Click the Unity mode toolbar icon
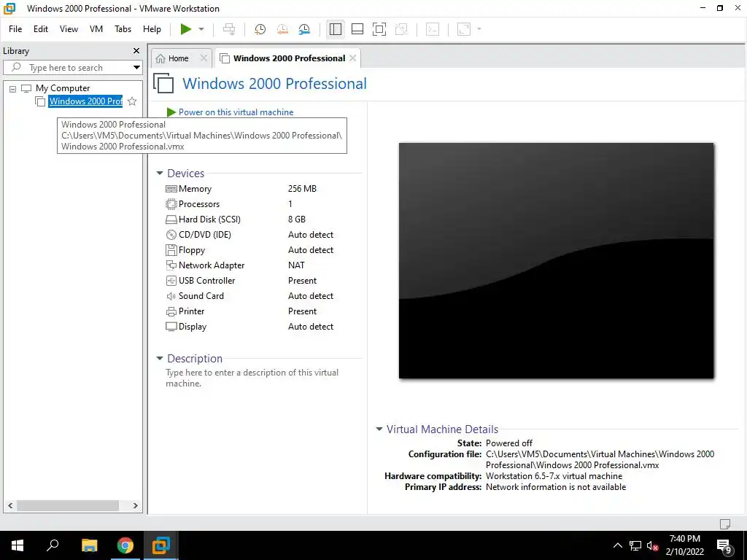 coord(402,29)
